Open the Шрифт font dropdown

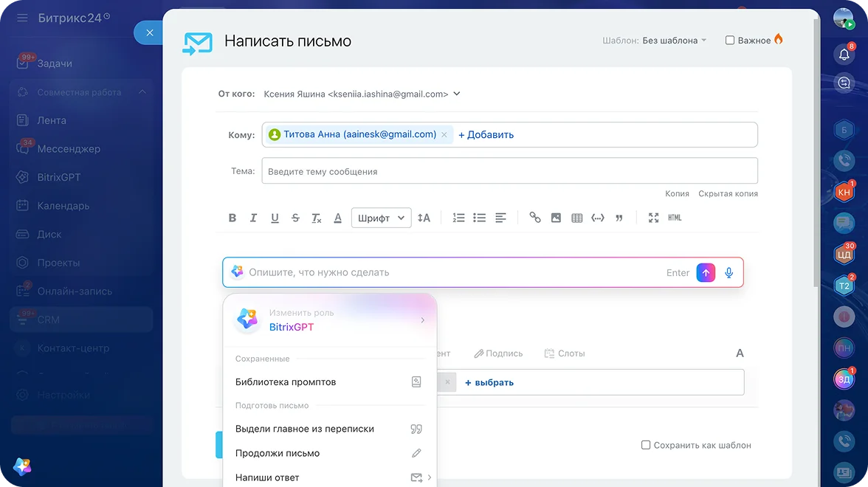pos(382,218)
